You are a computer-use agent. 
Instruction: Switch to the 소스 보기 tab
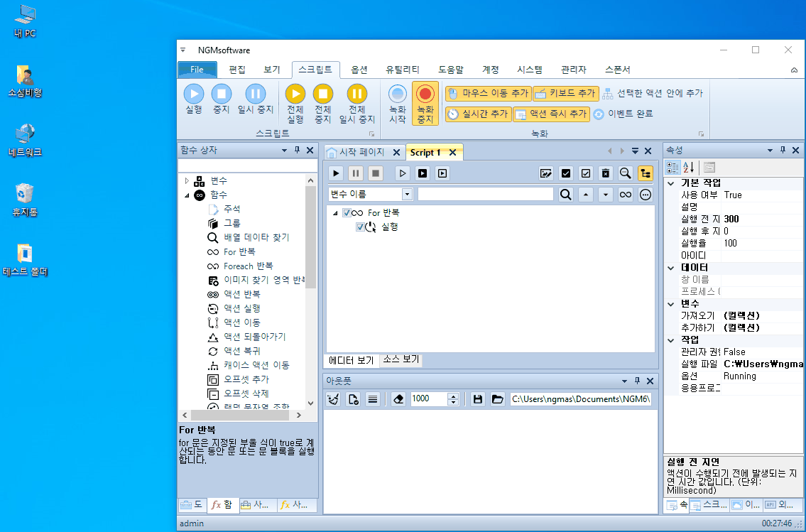401,359
